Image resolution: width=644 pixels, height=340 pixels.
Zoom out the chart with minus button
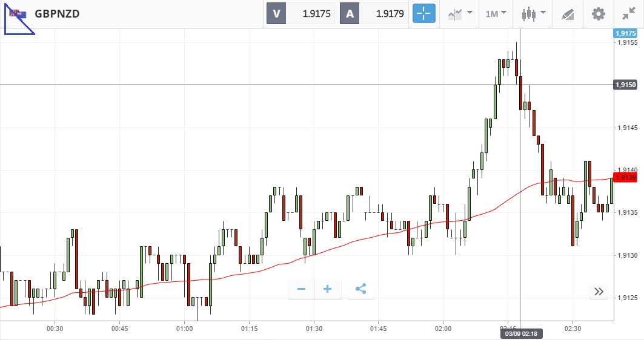pyautogui.click(x=301, y=289)
